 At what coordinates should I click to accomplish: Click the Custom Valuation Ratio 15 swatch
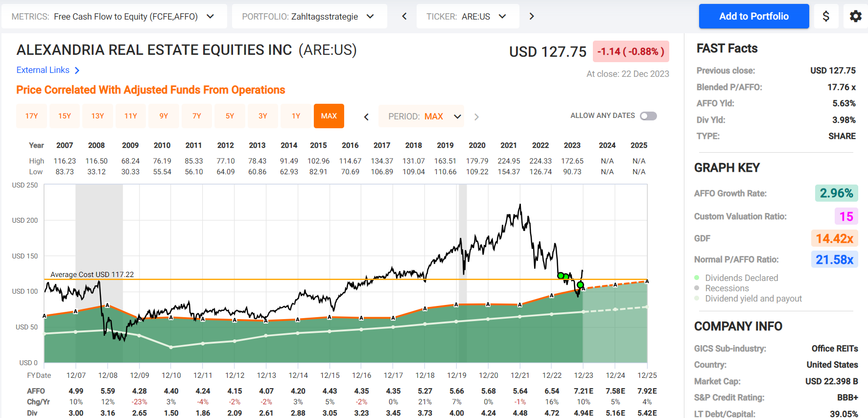(x=846, y=216)
